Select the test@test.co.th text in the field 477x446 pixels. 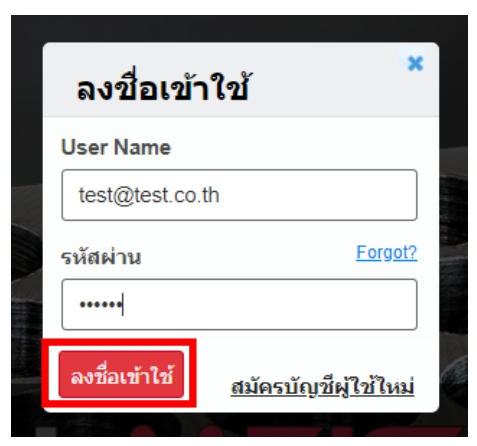pyautogui.click(x=149, y=195)
